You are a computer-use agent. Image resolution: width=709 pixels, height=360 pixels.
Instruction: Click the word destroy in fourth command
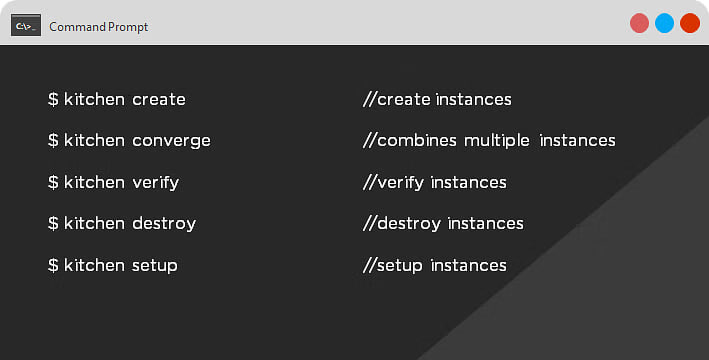pos(164,224)
